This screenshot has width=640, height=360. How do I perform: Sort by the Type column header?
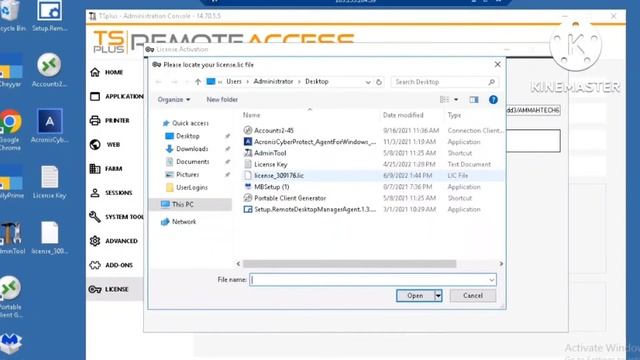(454, 115)
